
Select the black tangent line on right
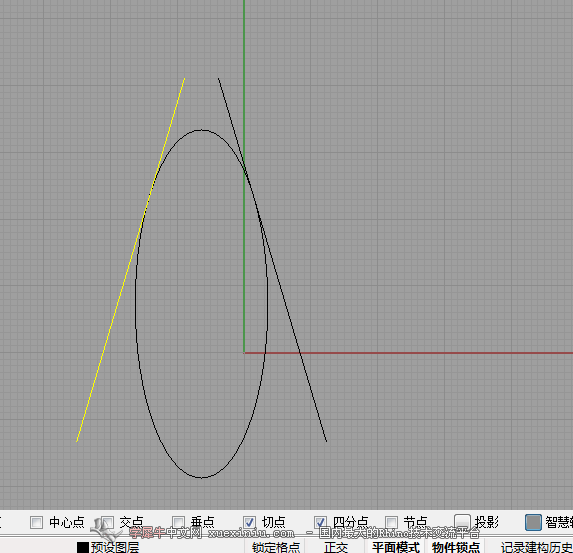click(x=300, y=353)
